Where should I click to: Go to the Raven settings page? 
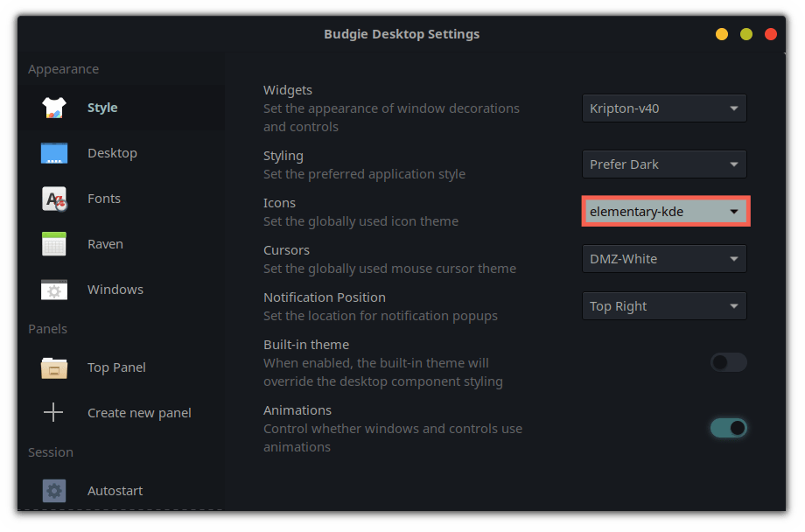tap(105, 244)
